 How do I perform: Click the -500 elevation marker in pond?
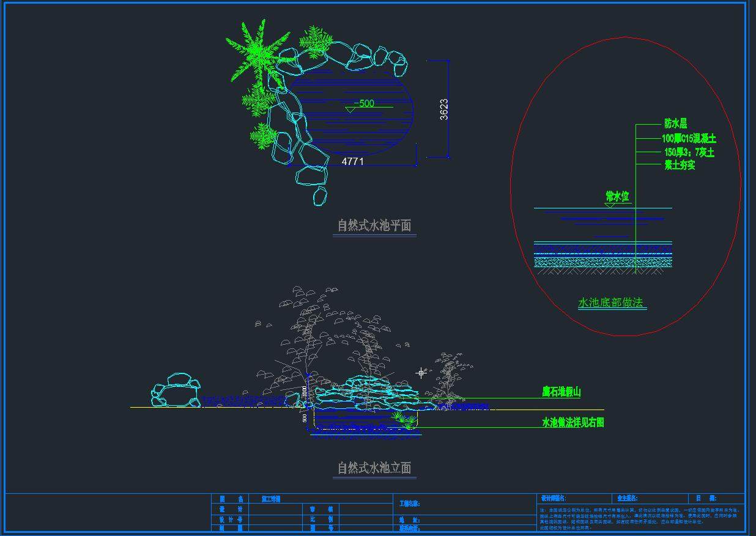point(365,103)
